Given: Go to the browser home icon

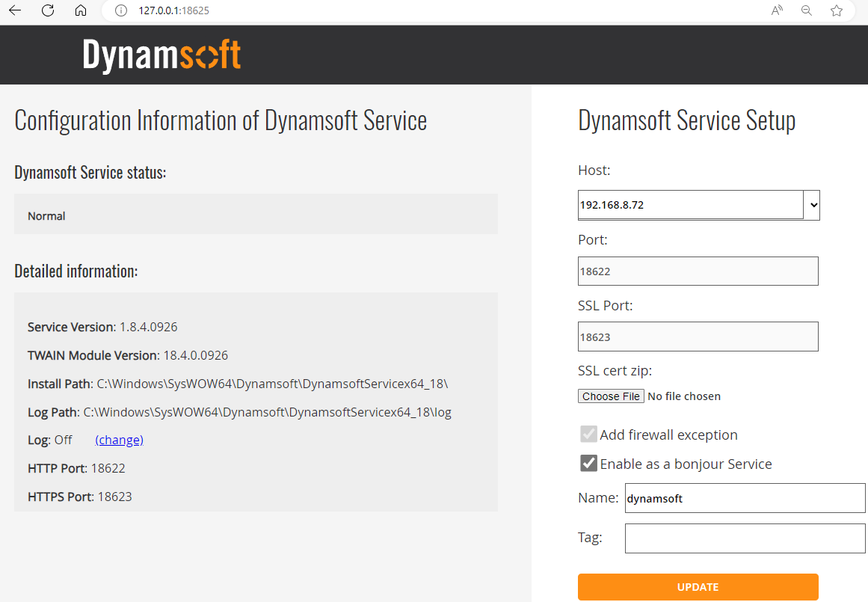Looking at the screenshot, I should click(81, 10).
